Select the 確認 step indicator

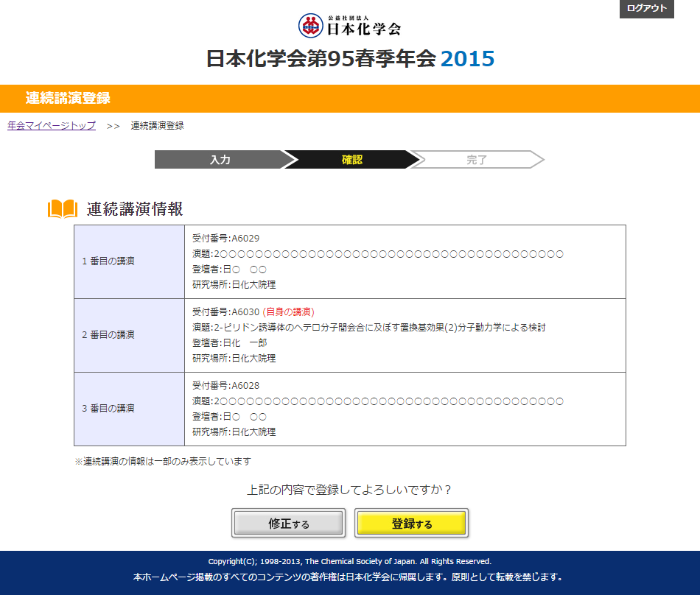(x=351, y=160)
